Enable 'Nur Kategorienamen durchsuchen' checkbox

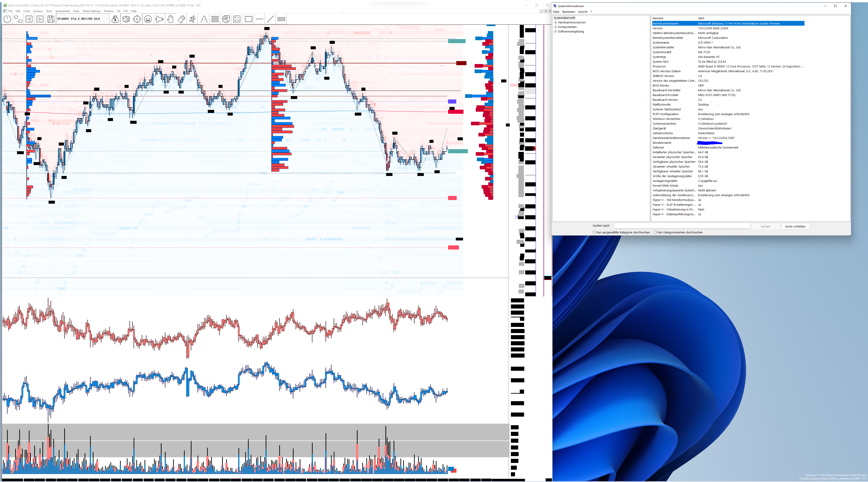(655, 232)
